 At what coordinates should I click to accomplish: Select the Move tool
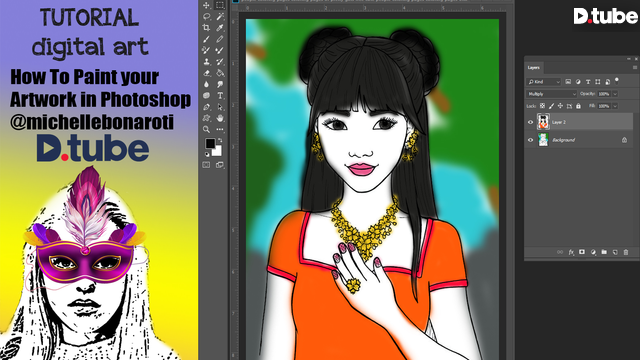coord(207,5)
